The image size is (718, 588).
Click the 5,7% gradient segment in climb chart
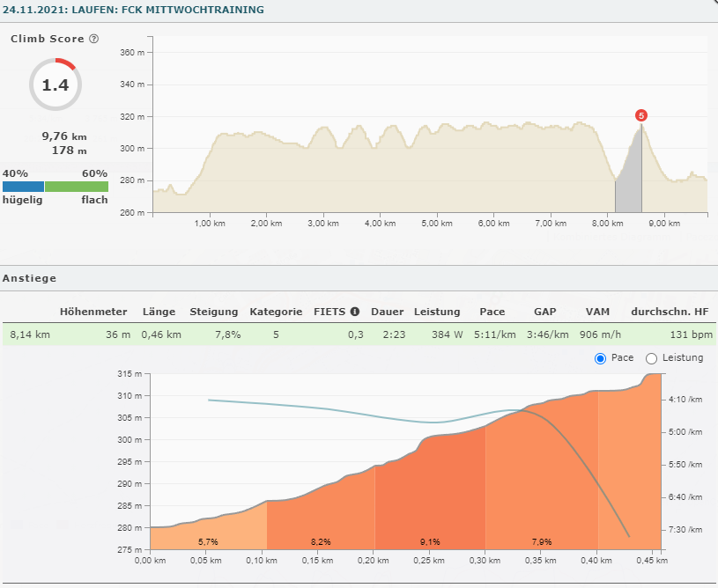point(208,537)
